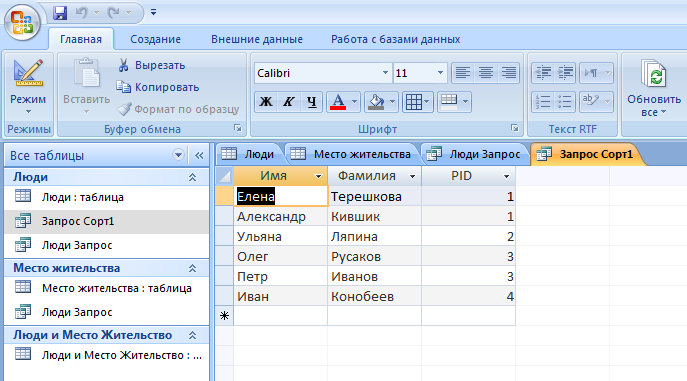Viewport: 687px width, 381px height.
Task: Increase list indent level
Action: 565,73
